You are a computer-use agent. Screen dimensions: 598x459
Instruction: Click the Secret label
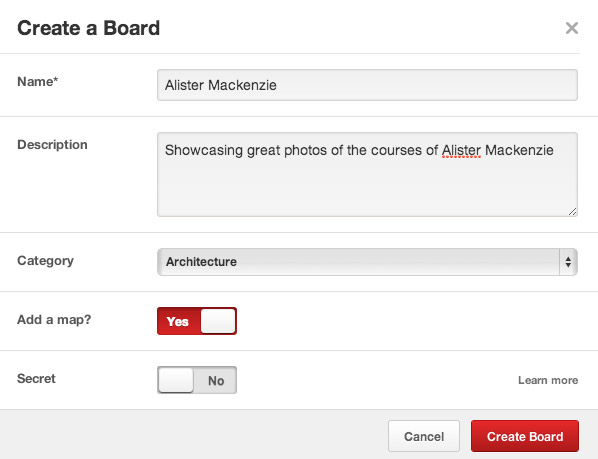36,379
